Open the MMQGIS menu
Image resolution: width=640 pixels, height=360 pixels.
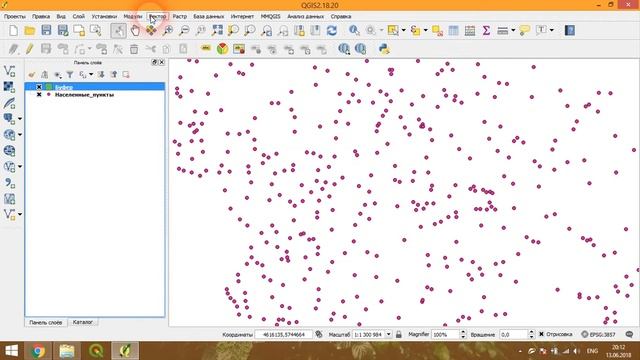pyautogui.click(x=270, y=16)
